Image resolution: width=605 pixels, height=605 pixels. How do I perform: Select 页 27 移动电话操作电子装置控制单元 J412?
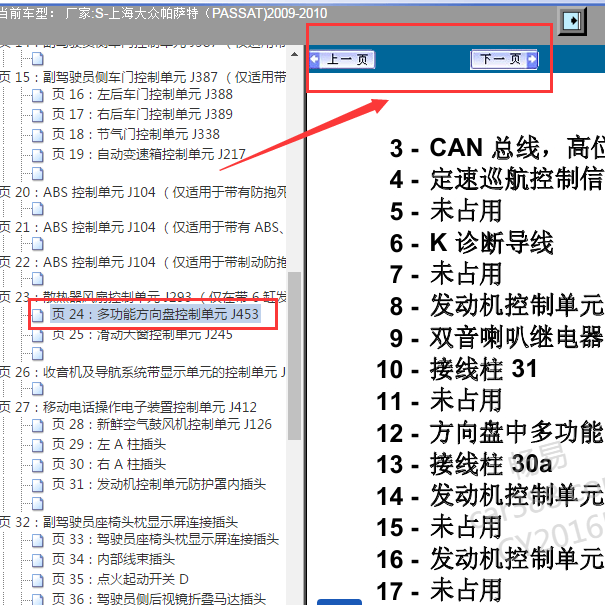click(128, 407)
